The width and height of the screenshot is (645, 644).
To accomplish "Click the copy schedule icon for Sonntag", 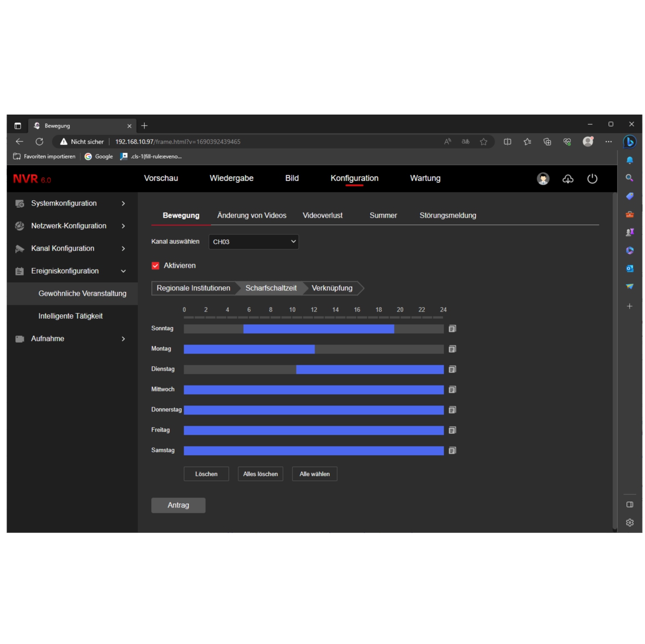I will click(x=452, y=329).
